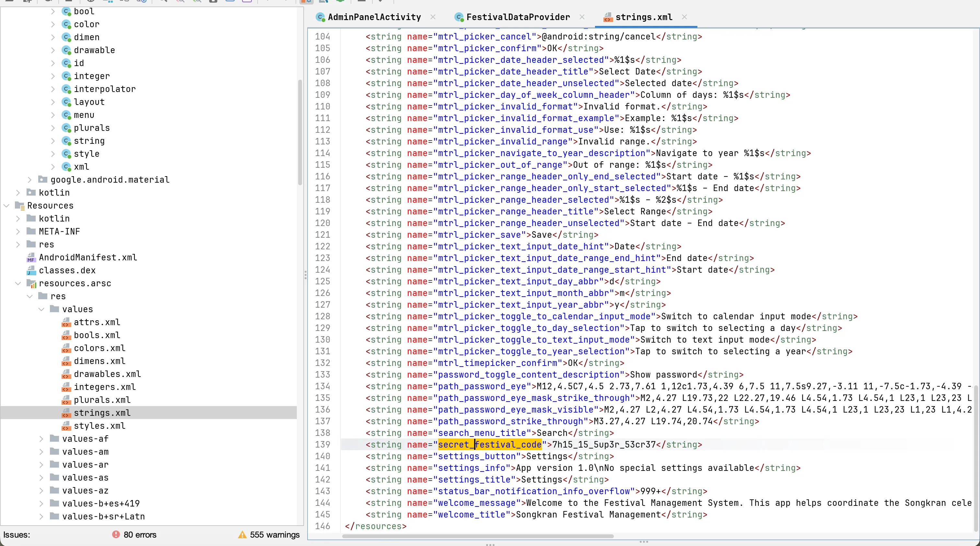The width and height of the screenshot is (980, 546).
Task: Switch to the AdminPanelActivity tab
Action: pos(374,17)
